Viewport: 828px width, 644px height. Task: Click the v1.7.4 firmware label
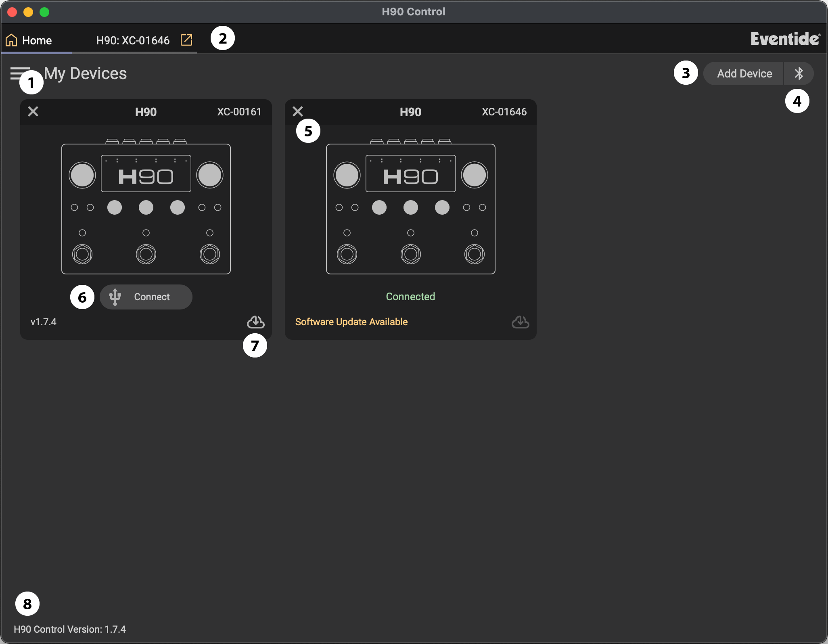(x=44, y=322)
